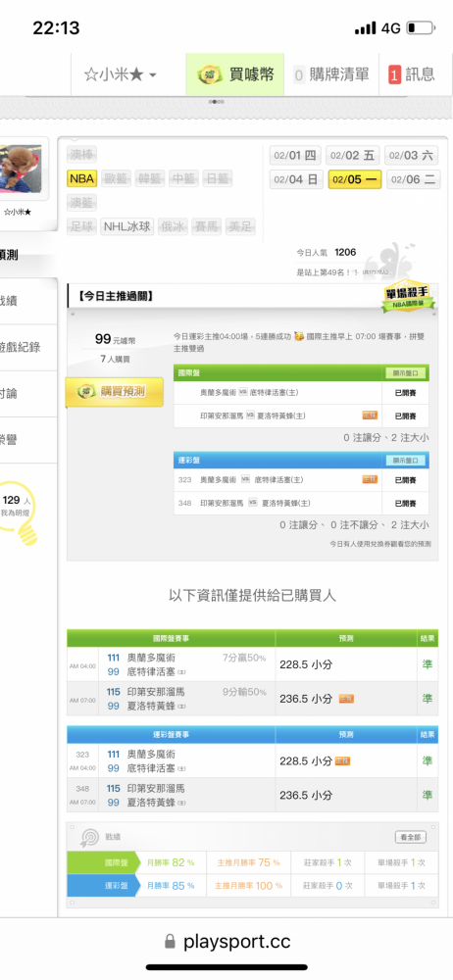The width and height of the screenshot is (453, 980).
Task: Choose date 02/01 四
Action: pos(295,155)
